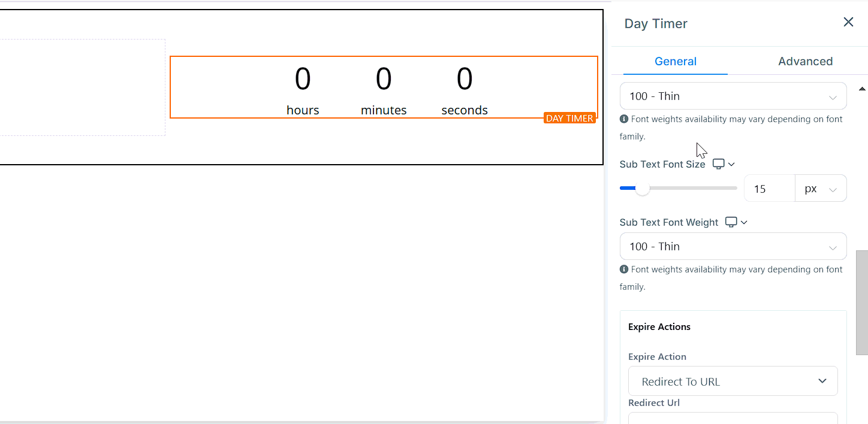This screenshot has height=424, width=868.
Task: Click the font size field showing 15
Action: [769, 189]
